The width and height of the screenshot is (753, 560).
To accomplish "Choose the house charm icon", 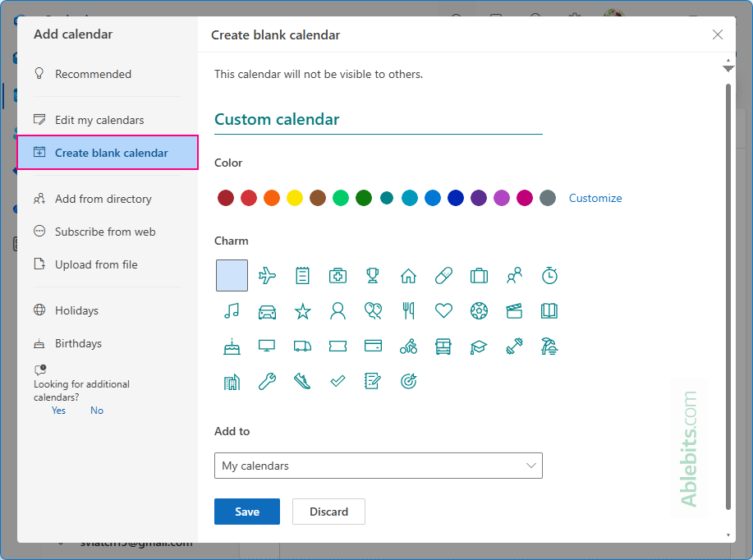I will [x=408, y=276].
